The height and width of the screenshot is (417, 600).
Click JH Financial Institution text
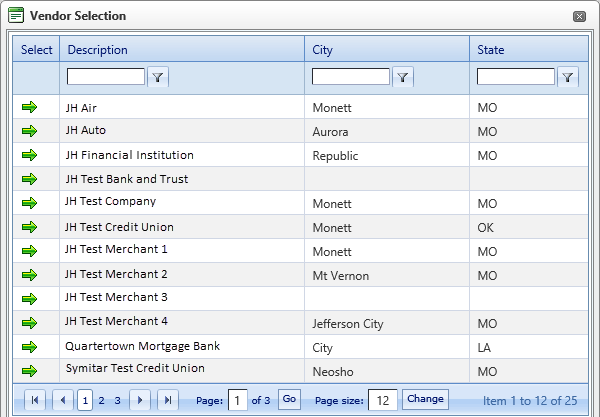[130, 155]
